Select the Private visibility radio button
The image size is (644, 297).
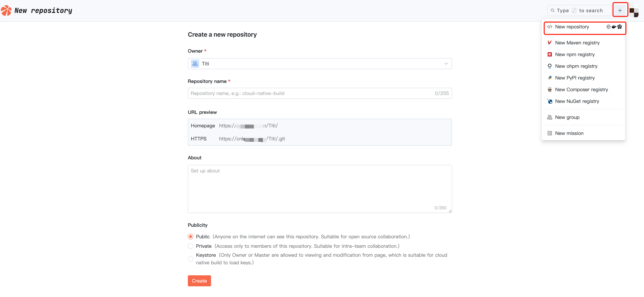191,246
